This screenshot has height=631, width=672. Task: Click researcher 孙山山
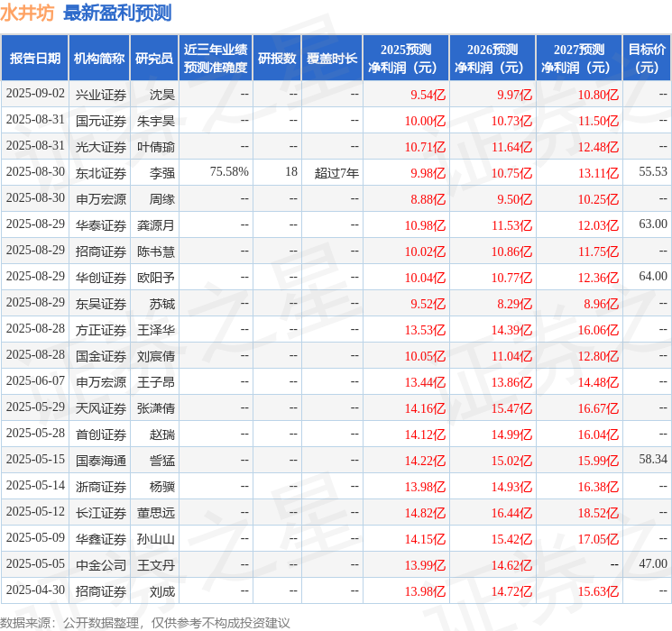click(x=156, y=539)
